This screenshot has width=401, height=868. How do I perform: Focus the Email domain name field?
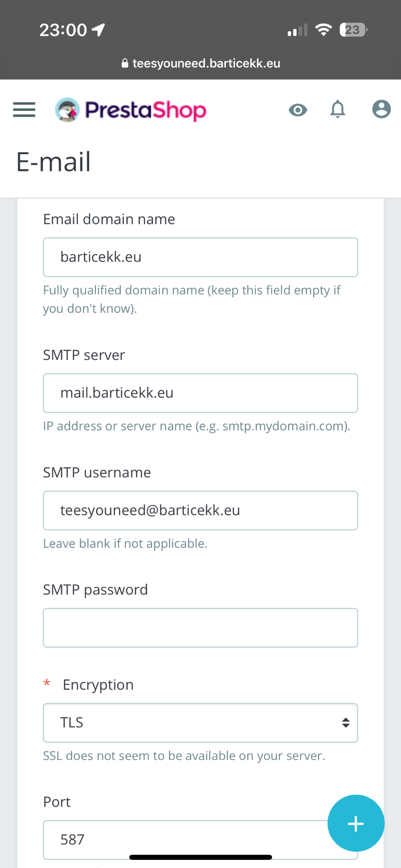[200, 257]
